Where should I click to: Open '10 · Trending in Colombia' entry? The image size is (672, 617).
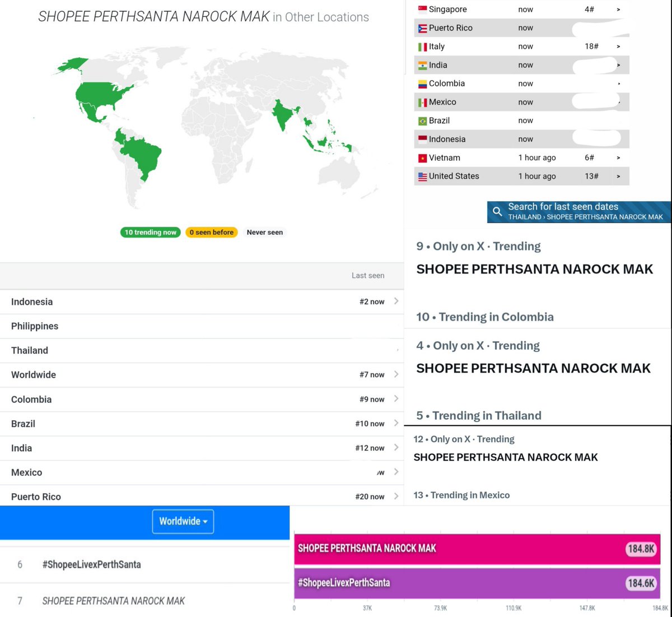pyautogui.click(x=485, y=317)
